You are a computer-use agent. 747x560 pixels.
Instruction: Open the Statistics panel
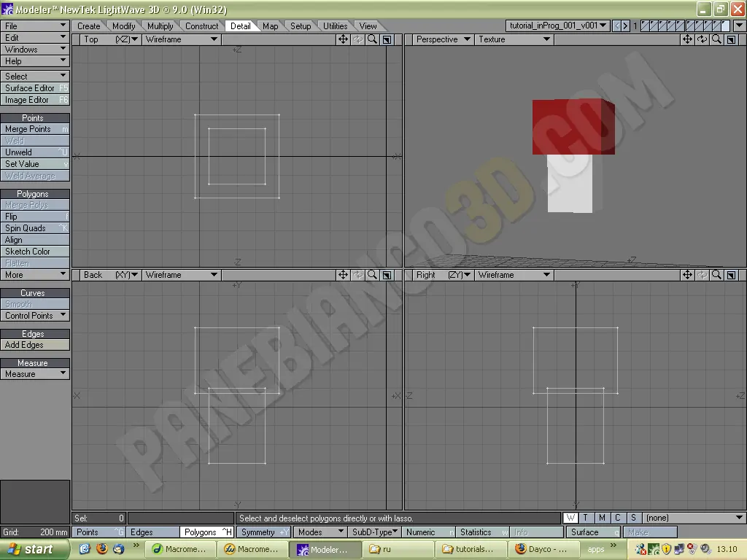(482, 532)
